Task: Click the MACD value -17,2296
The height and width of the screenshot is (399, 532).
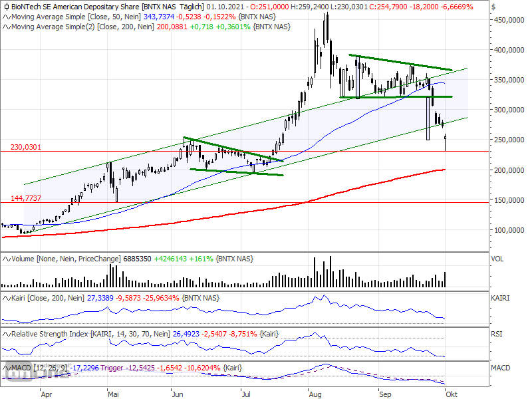Action: click(x=84, y=368)
